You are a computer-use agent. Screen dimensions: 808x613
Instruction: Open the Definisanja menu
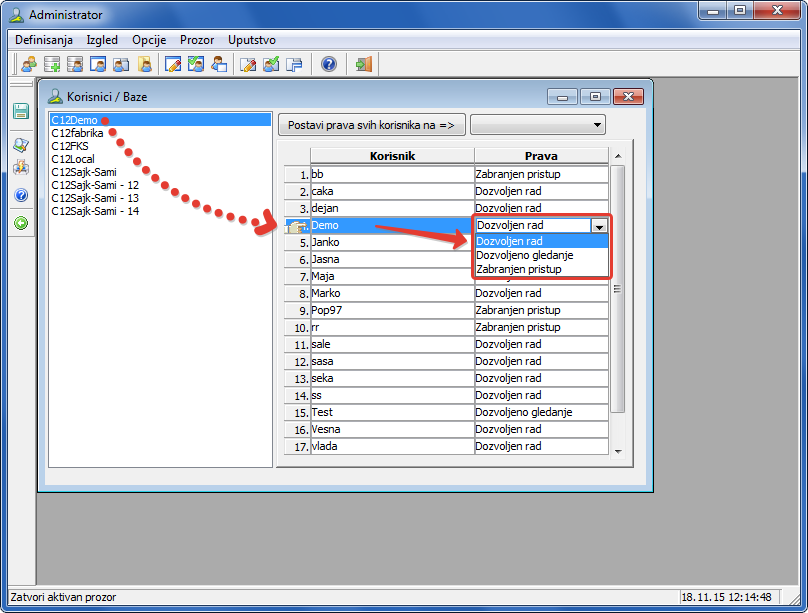44,40
